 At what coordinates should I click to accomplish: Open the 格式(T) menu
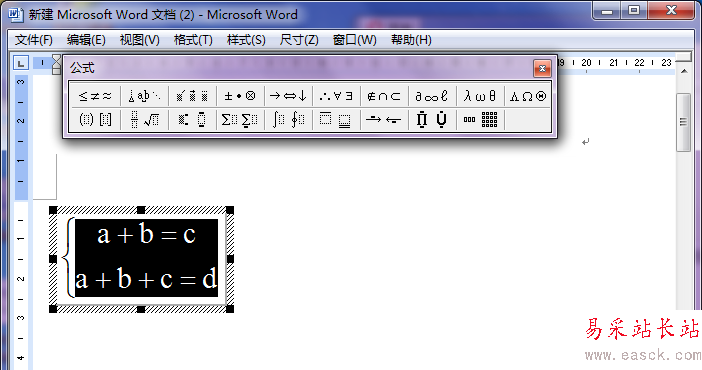(193, 40)
